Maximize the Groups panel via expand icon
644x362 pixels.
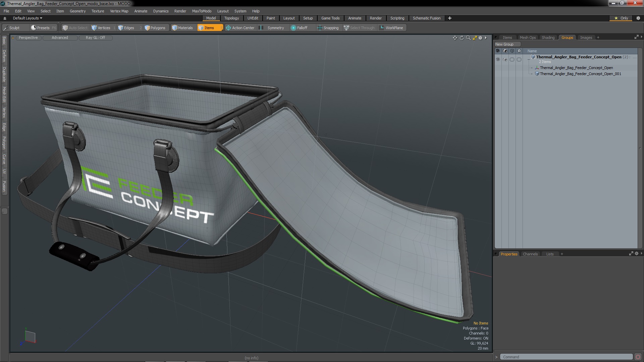[x=636, y=37]
